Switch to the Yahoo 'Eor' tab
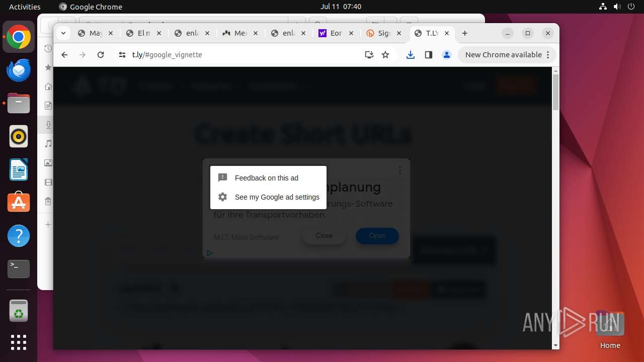The height and width of the screenshot is (362, 644). click(x=336, y=33)
